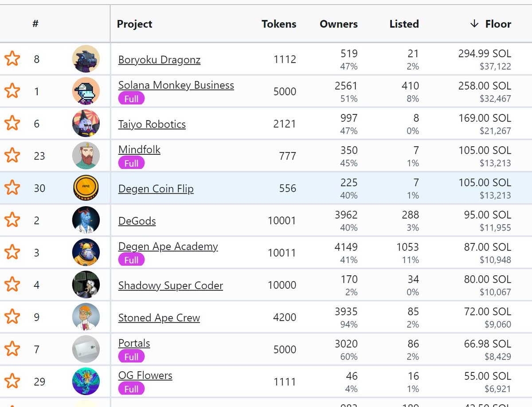Screen dimensions: 532x407
Task: Select the 55.00 SOL floor cell
Action: click(x=488, y=376)
